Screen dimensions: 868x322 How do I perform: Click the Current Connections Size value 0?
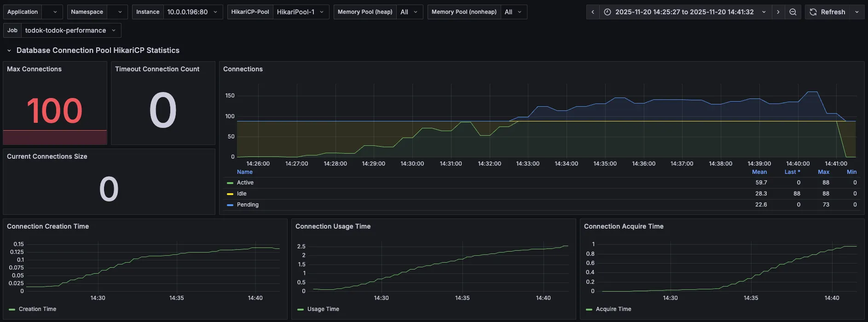[109, 189]
